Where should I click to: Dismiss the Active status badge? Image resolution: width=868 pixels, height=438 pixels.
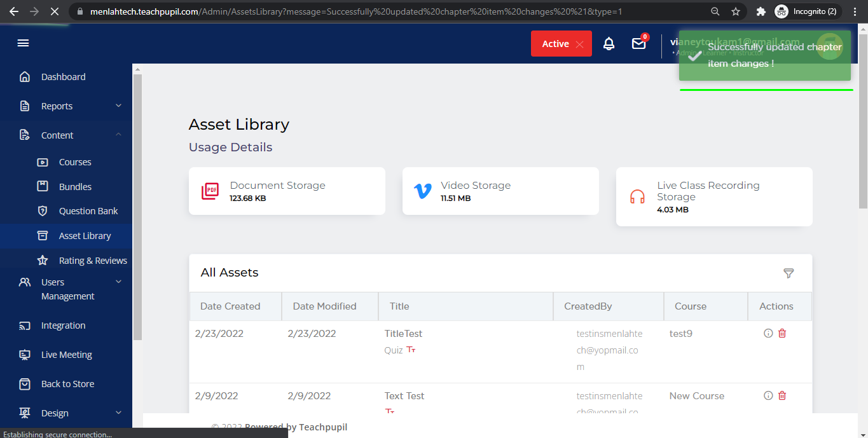pos(579,44)
